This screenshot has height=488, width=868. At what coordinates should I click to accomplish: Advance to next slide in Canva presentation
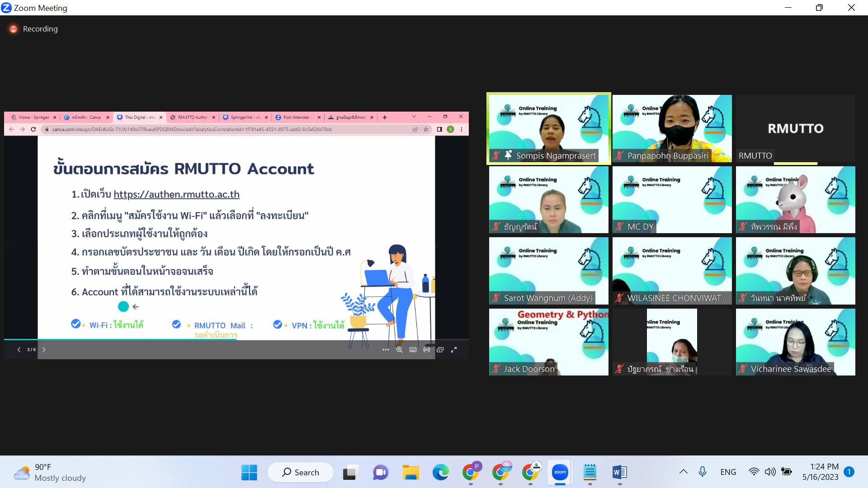coord(44,350)
